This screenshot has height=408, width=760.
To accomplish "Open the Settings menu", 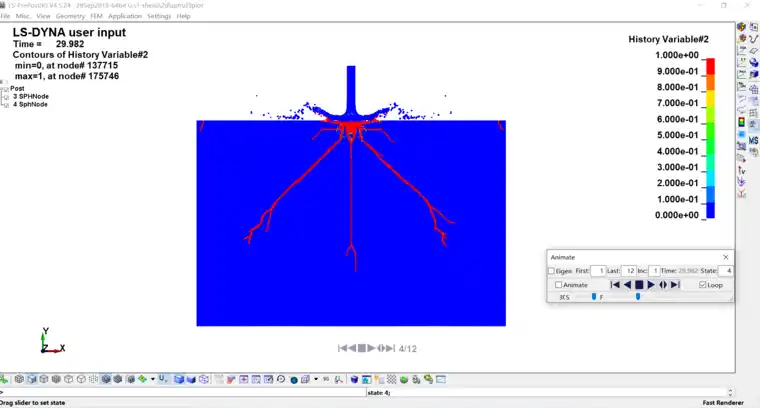I will tap(159, 16).
